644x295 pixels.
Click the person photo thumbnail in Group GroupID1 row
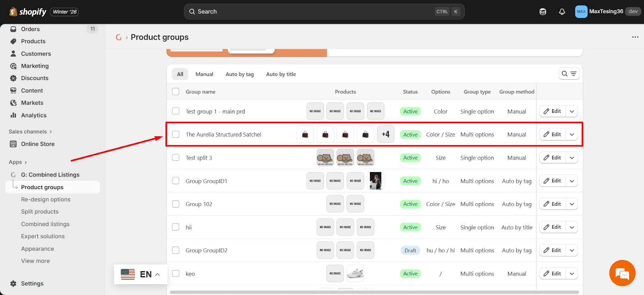click(x=376, y=181)
